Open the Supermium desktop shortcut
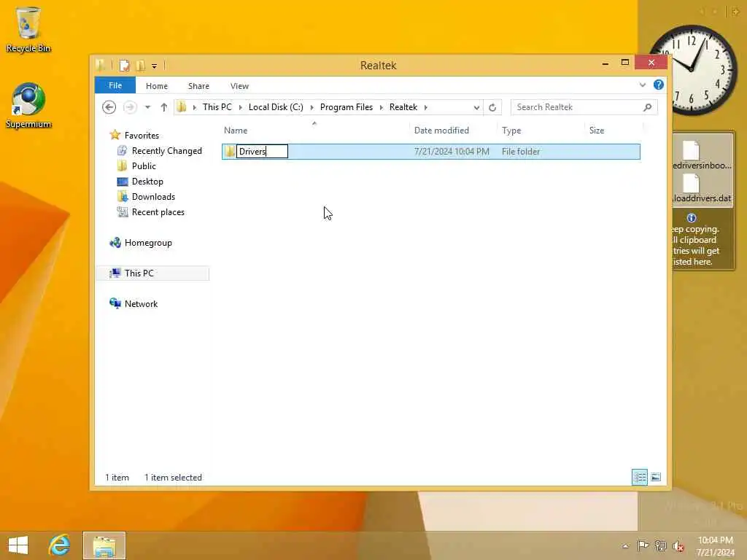 pyautogui.click(x=28, y=106)
